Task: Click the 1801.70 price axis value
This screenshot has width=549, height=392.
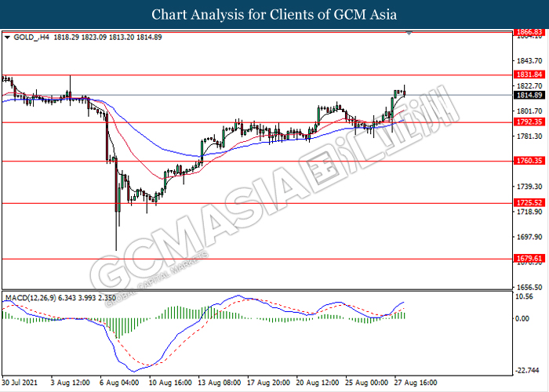Action: 529,111
